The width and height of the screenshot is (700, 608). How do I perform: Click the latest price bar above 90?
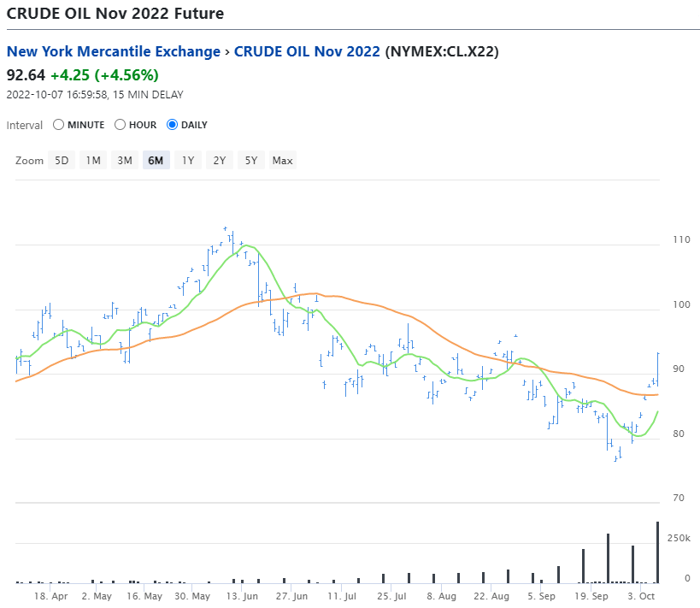pyautogui.click(x=657, y=369)
